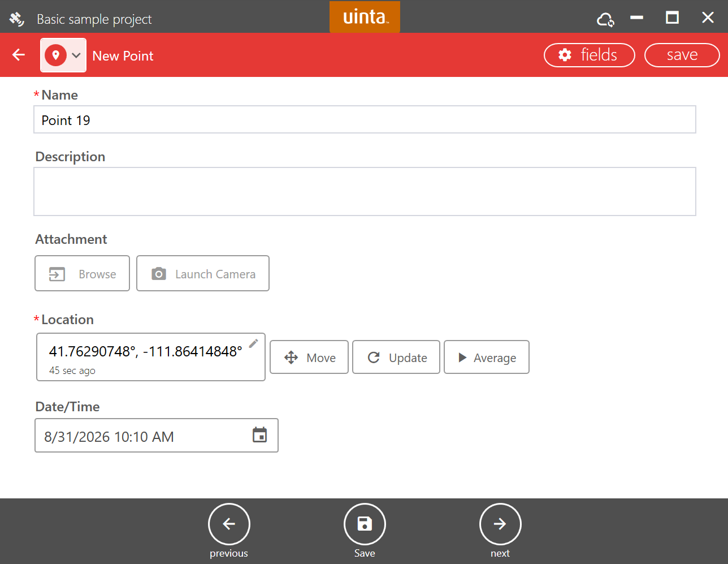This screenshot has height=564, width=728.
Task: Edit location with the pencil icon
Action: pos(254,343)
